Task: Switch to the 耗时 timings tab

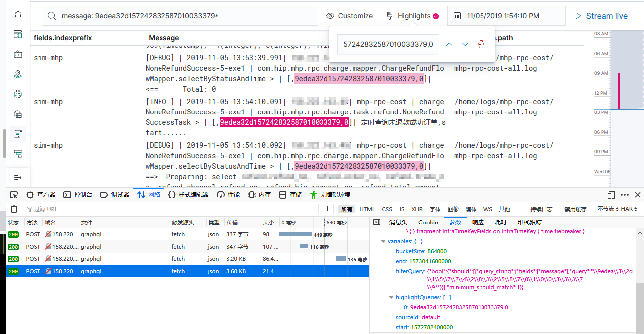Action: point(501,222)
